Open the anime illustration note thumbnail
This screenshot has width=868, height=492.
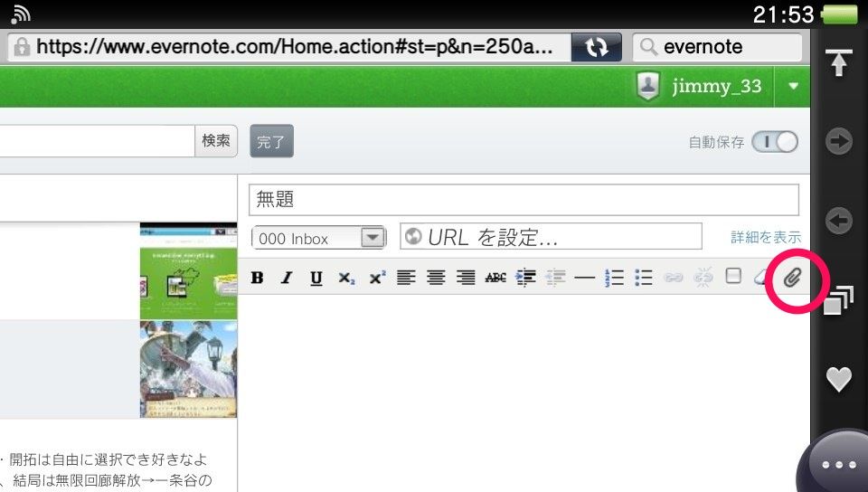[x=188, y=369]
